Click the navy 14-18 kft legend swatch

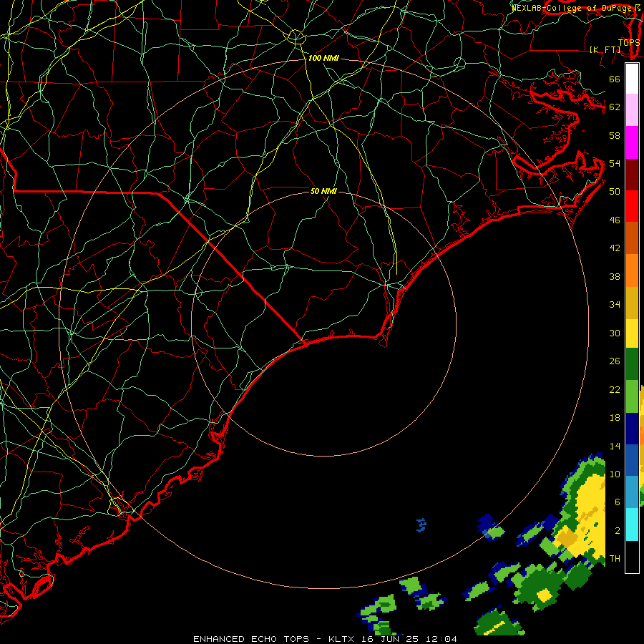[632, 429]
